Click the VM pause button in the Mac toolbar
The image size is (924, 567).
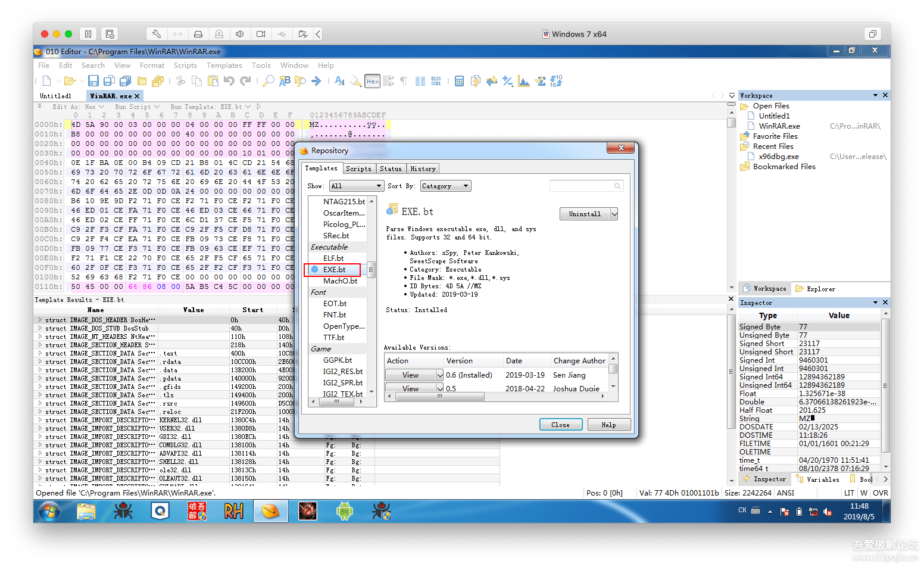coord(88,34)
